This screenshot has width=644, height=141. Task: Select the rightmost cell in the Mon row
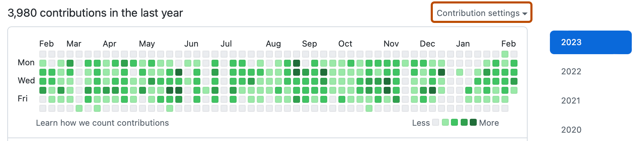(x=514, y=63)
